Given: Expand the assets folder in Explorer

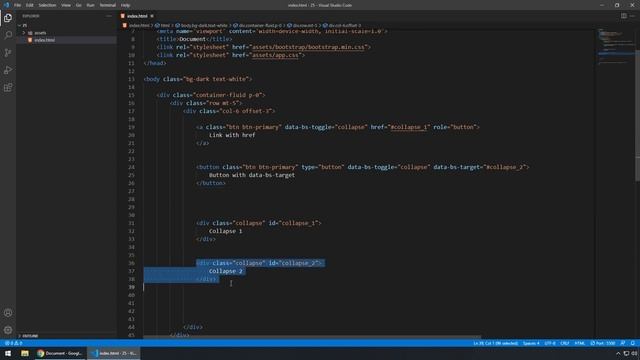Looking at the screenshot, I should click(40, 33).
